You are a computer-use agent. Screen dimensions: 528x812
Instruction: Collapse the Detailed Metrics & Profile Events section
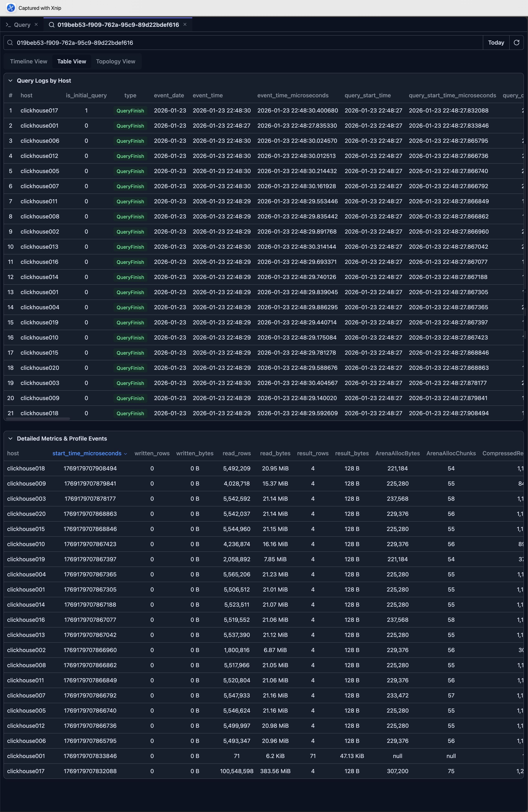coord(11,438)
